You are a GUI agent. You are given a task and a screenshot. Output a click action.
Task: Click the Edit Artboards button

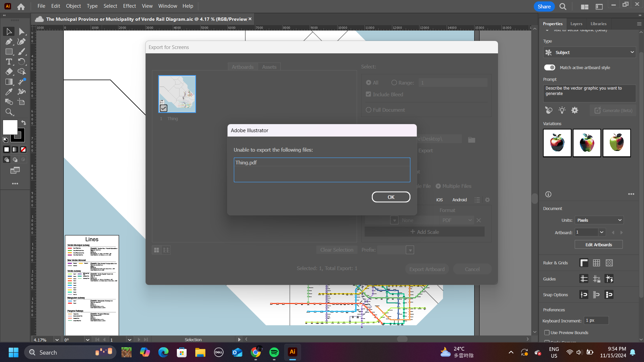(599, 245)
